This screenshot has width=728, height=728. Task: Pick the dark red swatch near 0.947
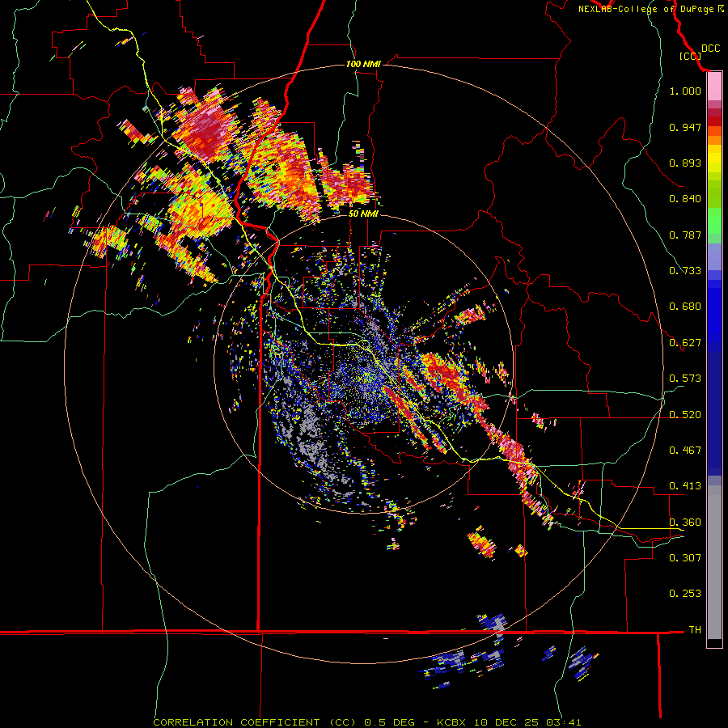(714, 121)
